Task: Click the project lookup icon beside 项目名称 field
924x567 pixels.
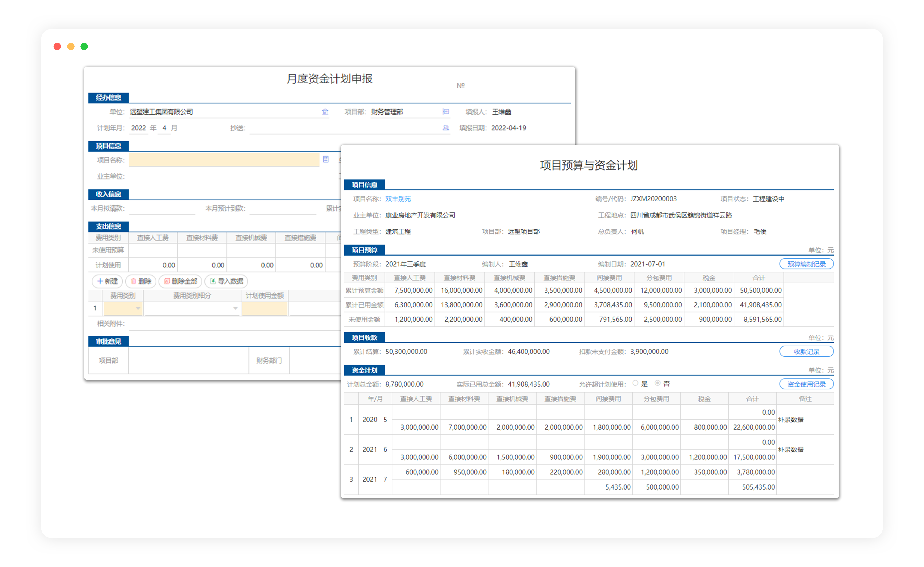Action: (x=326, y=159)
